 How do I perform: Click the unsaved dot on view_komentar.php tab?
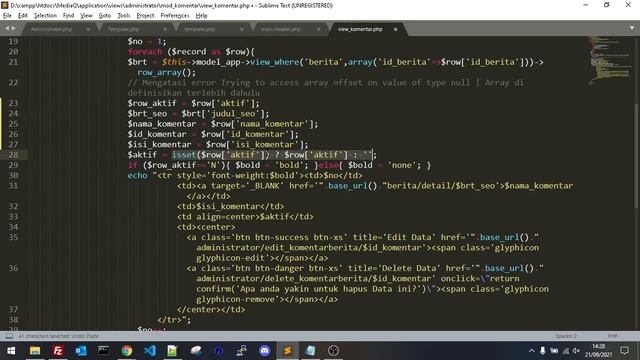pos(395,29)
